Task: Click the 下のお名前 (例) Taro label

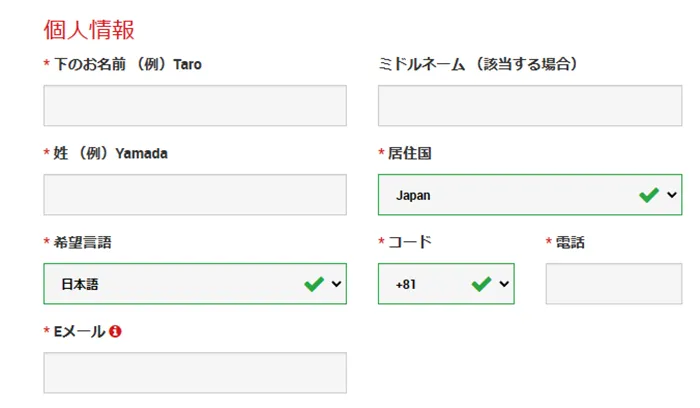Action: [x=128, y=64]
